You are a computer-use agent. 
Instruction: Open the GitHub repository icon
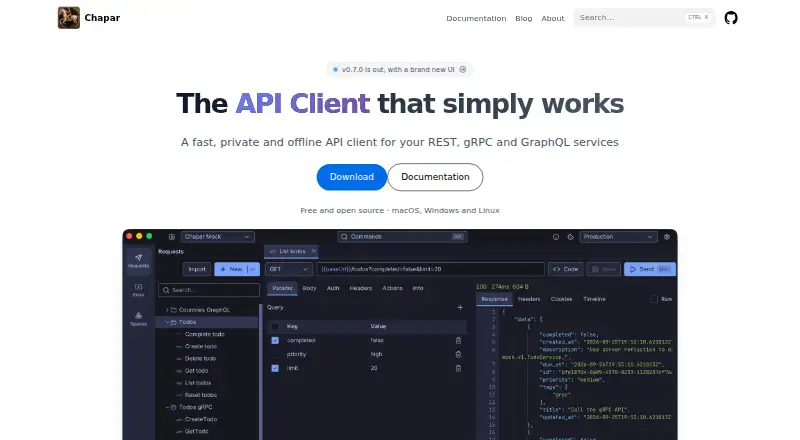click(731, 18)
